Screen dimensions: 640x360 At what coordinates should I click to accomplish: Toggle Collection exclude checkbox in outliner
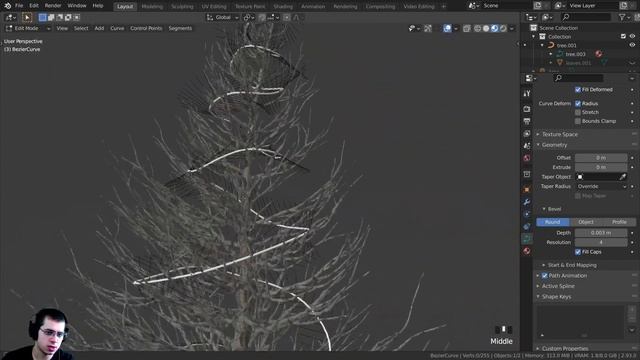click(x=623, y=36)
